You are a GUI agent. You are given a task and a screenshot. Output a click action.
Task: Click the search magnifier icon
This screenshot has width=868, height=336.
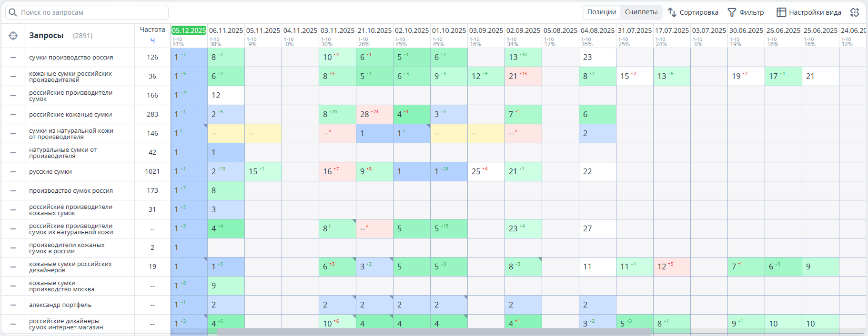(x=13, y=12)
